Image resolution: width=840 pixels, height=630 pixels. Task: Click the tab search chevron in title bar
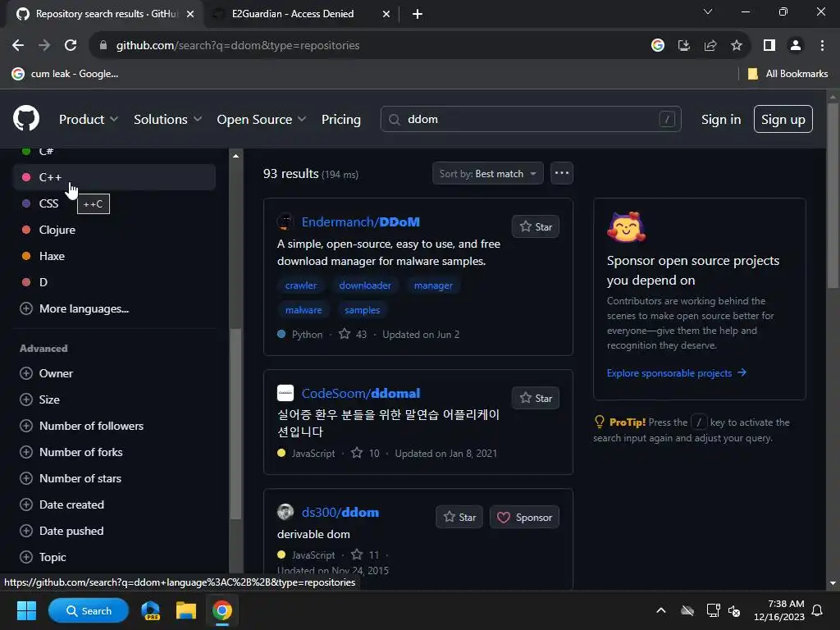point(707,11)
